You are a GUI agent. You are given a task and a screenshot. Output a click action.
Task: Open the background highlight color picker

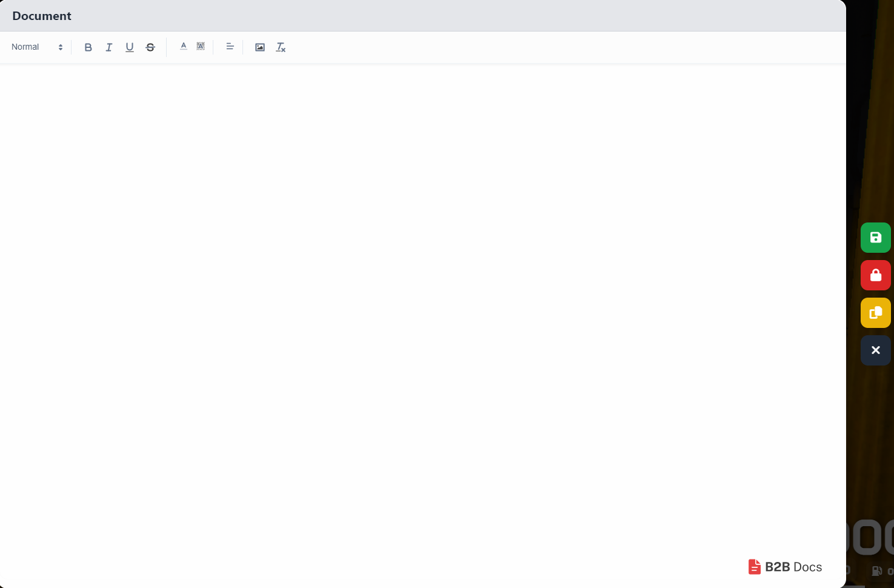coord(201,47)
